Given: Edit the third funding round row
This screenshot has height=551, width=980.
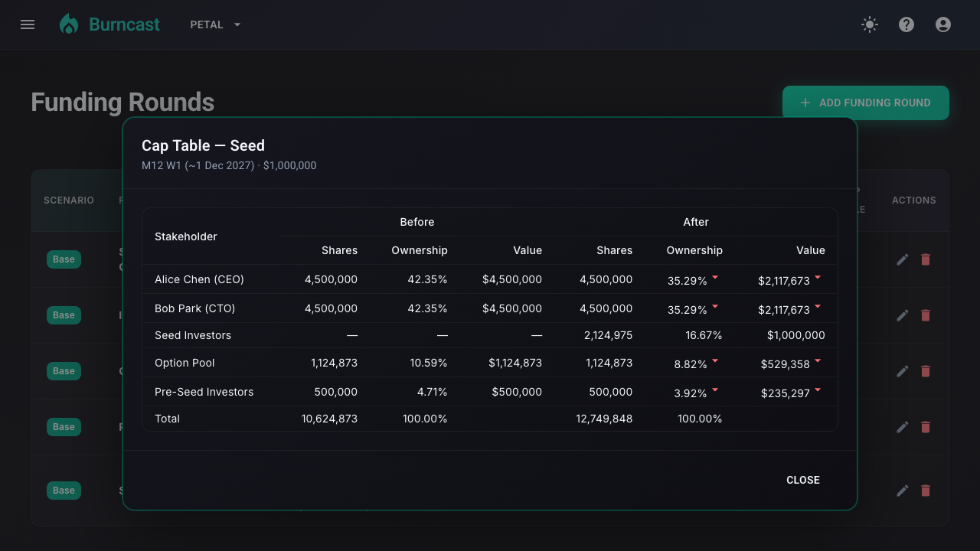Looking at the screenshot, I should coord(903,371).
